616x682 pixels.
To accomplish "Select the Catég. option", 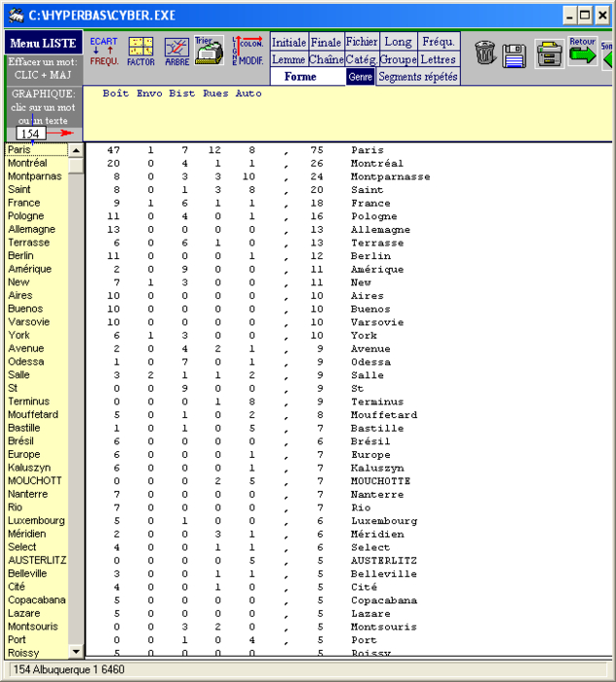I will coord(361,59).
